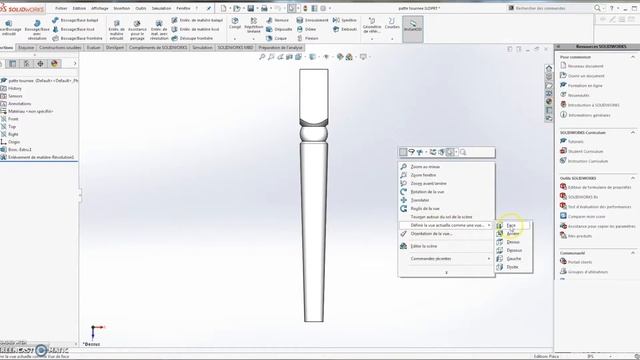Screen dimensions: 640x360
Task: Collapse the Pour commencer section
Action: (x=633, y=57)
